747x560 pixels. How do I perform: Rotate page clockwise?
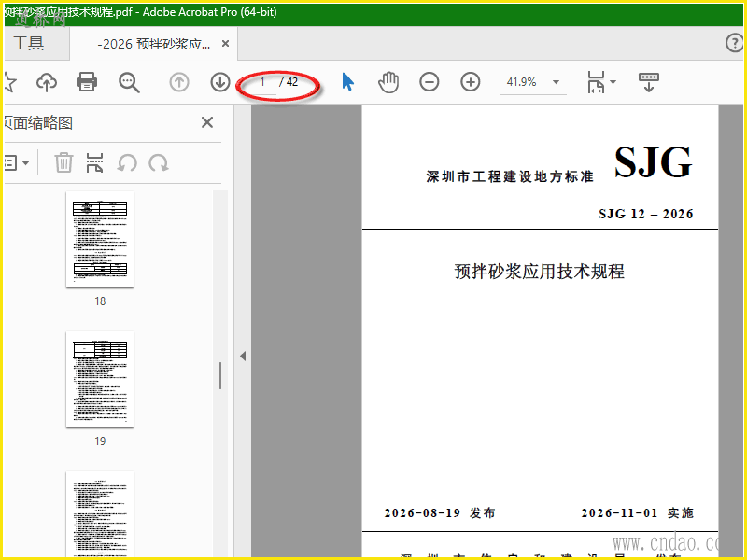coord(158,162)
